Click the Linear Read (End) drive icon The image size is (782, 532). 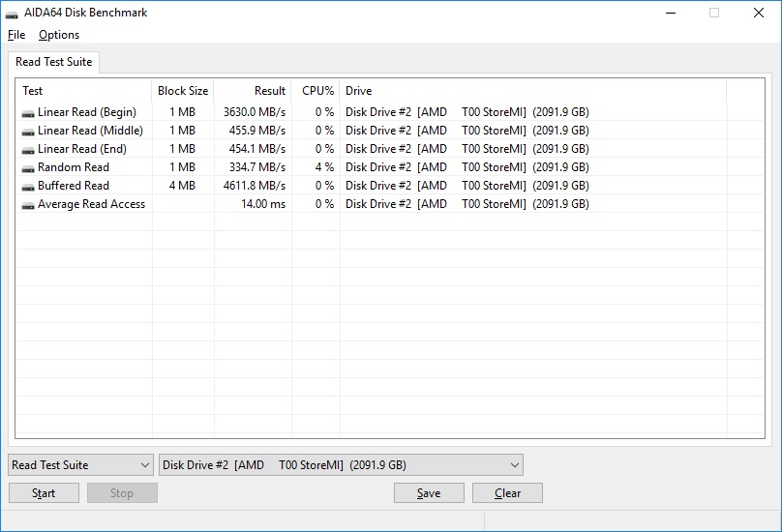coord(28,151)
